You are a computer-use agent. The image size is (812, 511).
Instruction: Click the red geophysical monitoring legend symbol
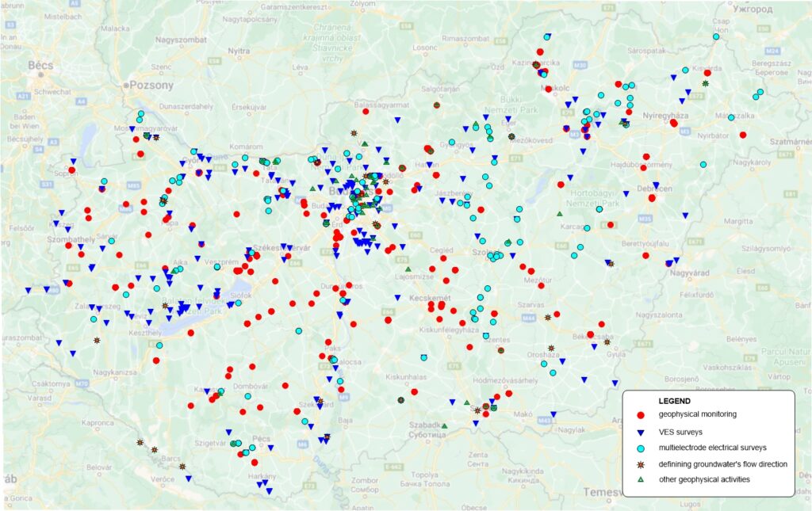point(641,415)
